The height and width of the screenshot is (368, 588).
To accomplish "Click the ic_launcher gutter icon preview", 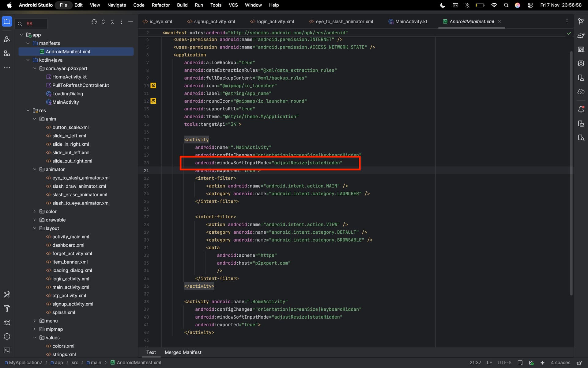I will coord(153,86).
